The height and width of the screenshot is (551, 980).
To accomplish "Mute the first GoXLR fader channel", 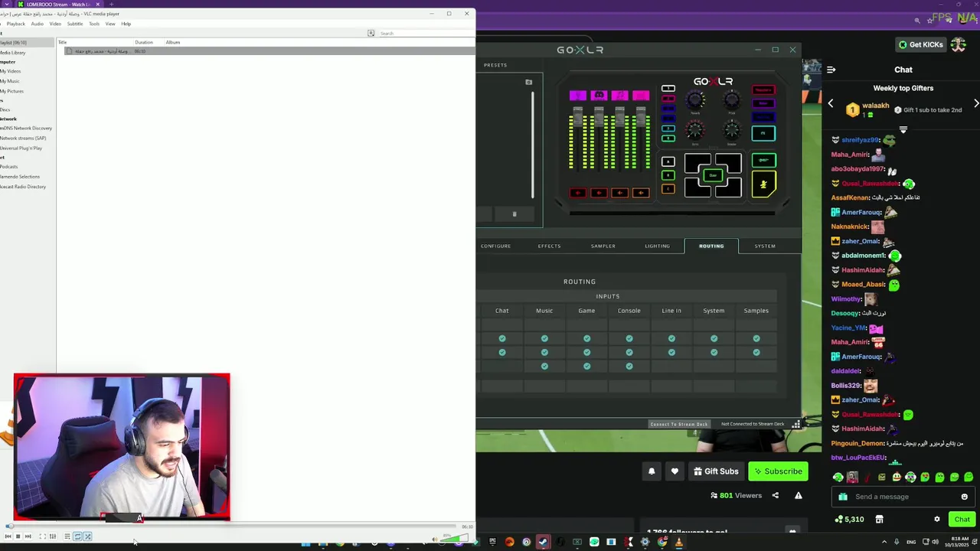I will [x=578, y=193].
